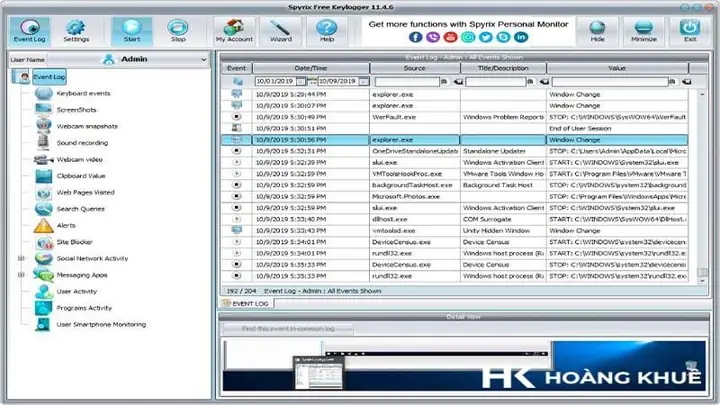Sort by the Source column header

pos(415,68)
